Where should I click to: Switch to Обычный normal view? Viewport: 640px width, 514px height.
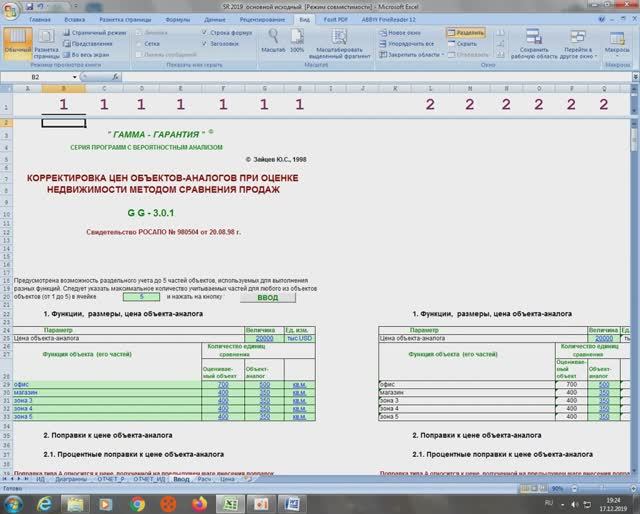18,44
